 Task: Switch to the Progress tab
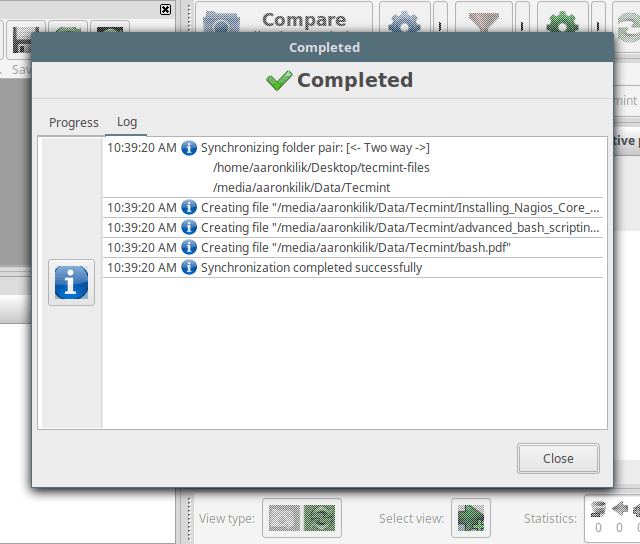click(x=74, y=122)
